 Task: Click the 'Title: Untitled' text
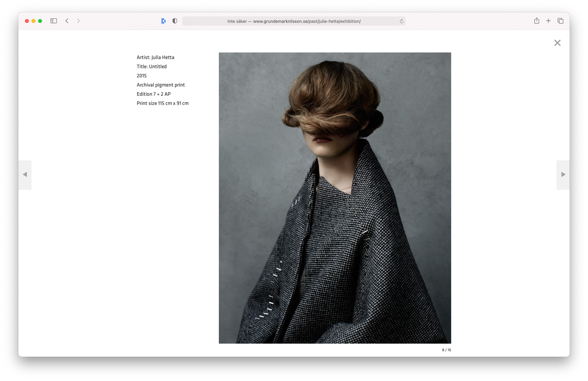coord(152,67)
